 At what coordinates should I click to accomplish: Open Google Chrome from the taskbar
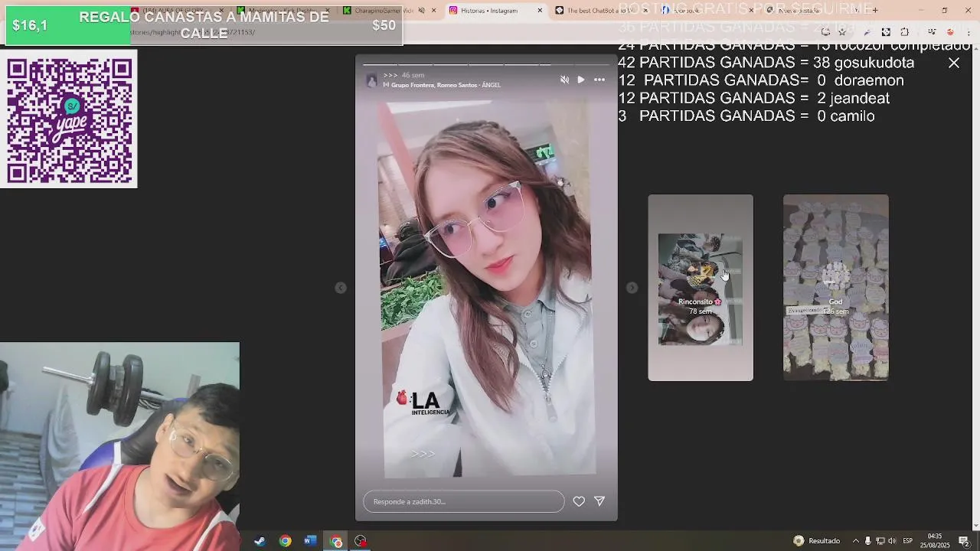tap(285, 541)
